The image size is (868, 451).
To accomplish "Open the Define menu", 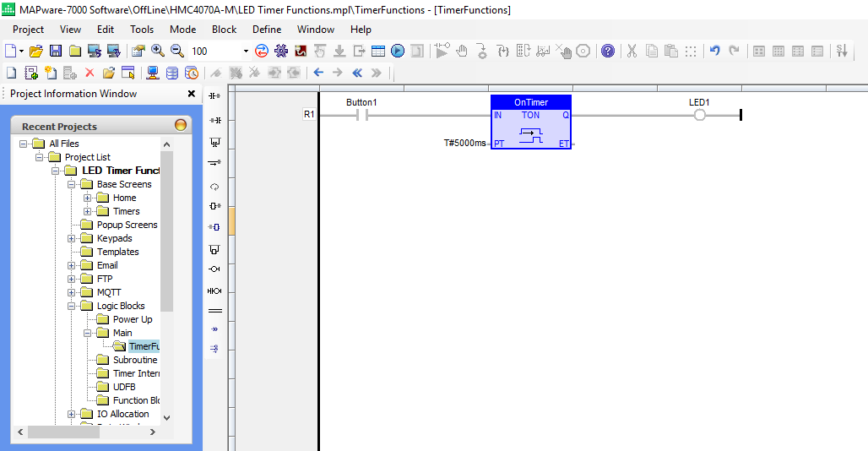I will tap(267, 30).
